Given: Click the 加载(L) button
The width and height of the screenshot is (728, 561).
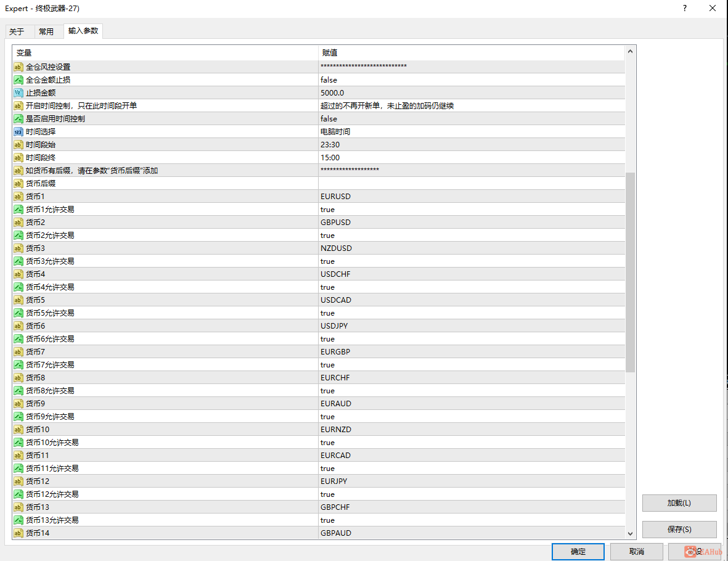Looking at the screenshot, I should [x=679, y=503].
